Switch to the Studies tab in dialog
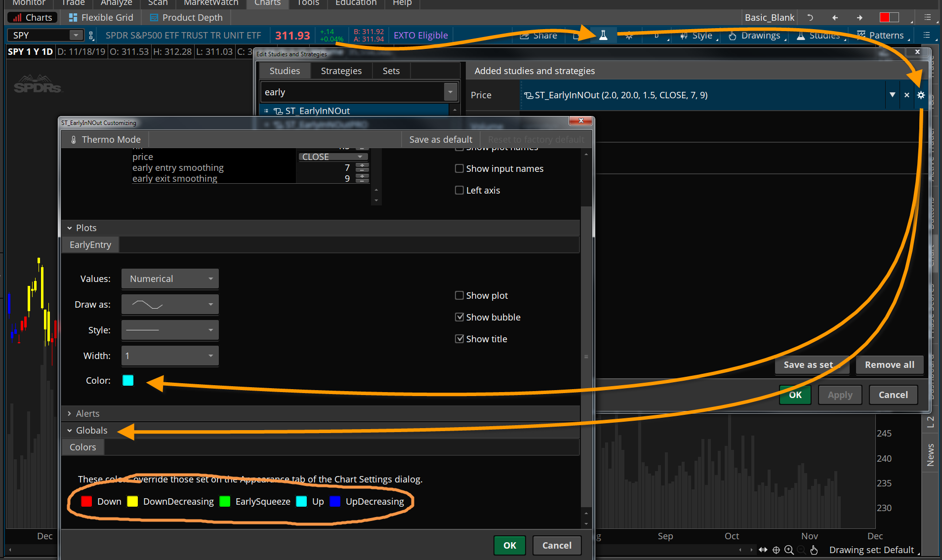942x560 pixels. click(x=285, y=71)
